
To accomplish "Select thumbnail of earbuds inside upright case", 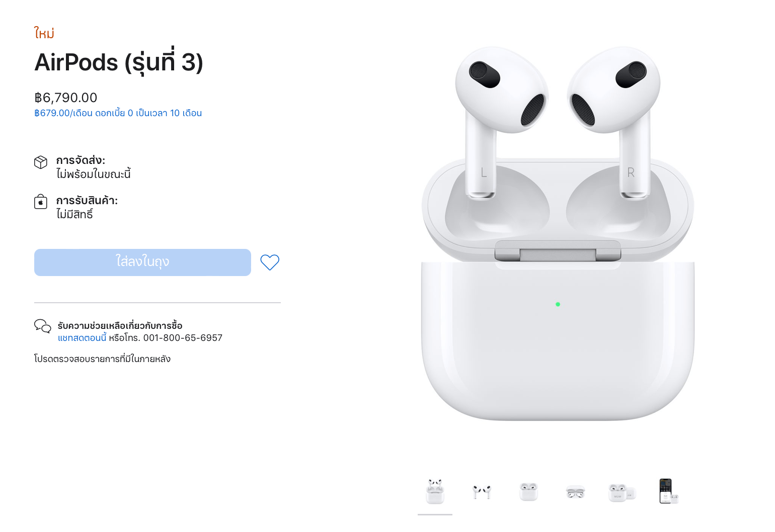I will click(x=528, y=491).
